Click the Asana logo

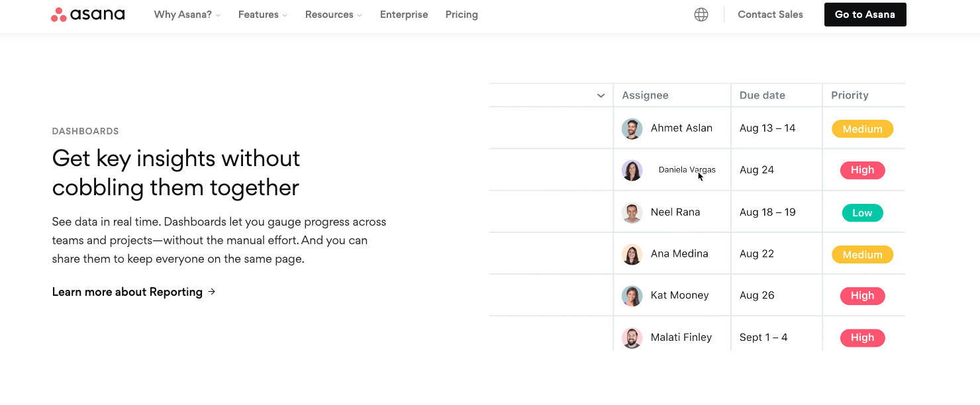(88, 15)
